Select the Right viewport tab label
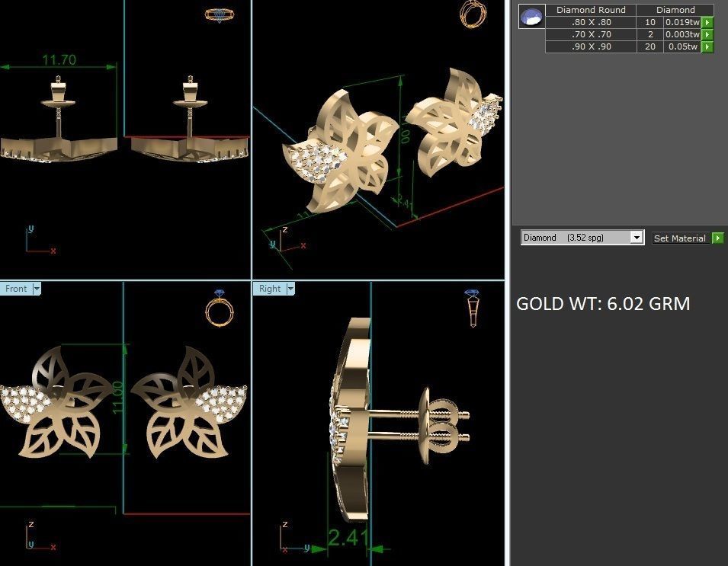 point(270,289)
